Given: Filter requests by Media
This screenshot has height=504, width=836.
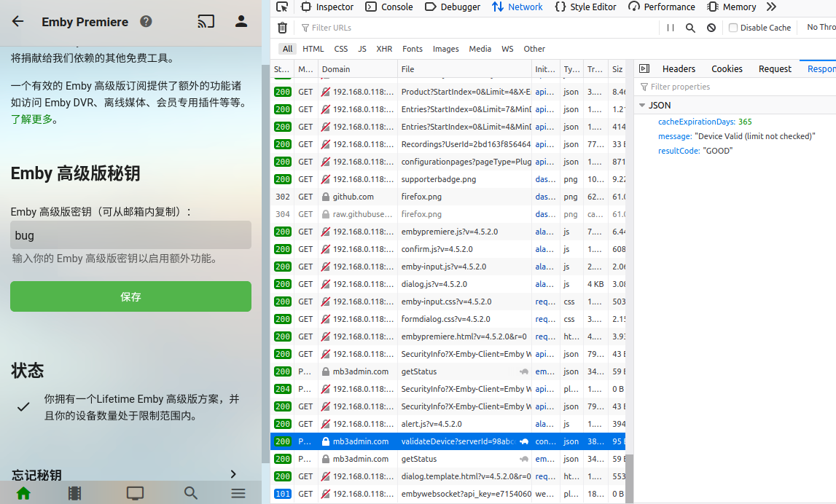Looking at the screenshot, I should 480,49.
